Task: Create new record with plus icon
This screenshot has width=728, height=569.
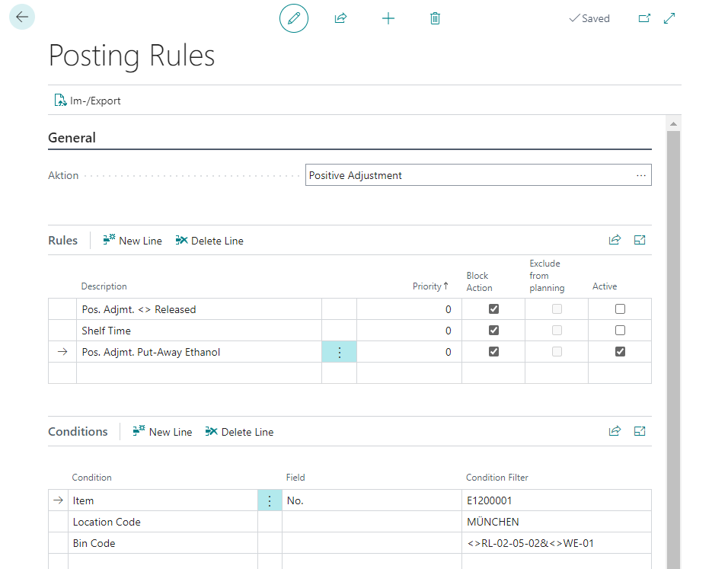Action: point(388,18)
